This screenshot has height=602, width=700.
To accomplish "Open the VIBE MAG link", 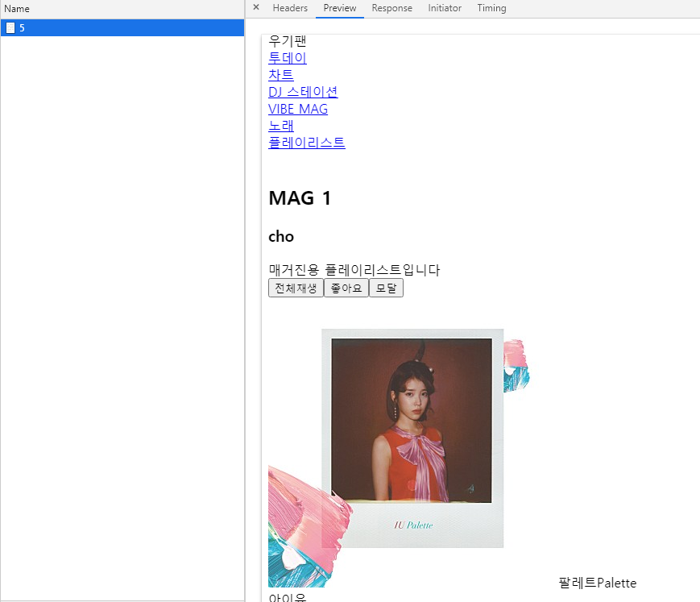I will pyautogui.click(x=298, y=109).
